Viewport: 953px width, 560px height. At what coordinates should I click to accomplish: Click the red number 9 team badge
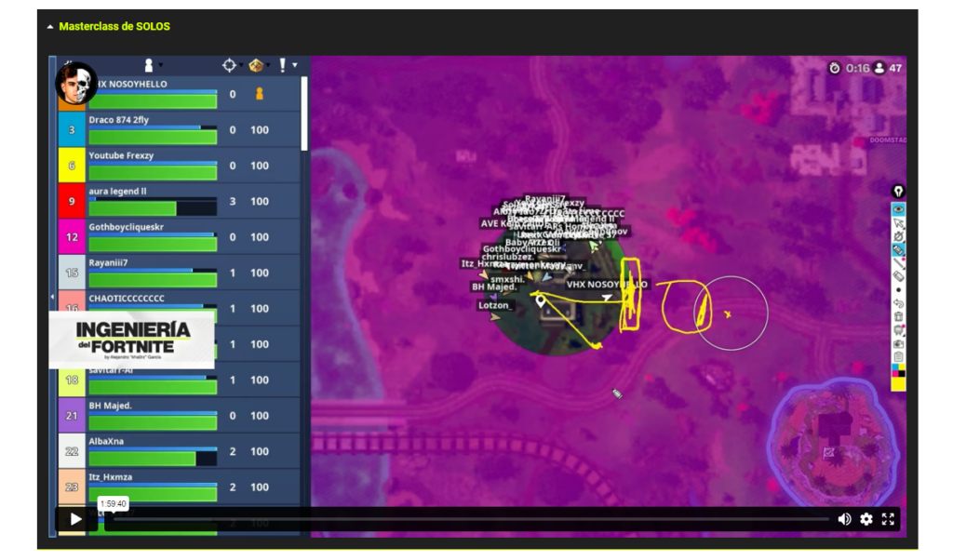point(72,201)
